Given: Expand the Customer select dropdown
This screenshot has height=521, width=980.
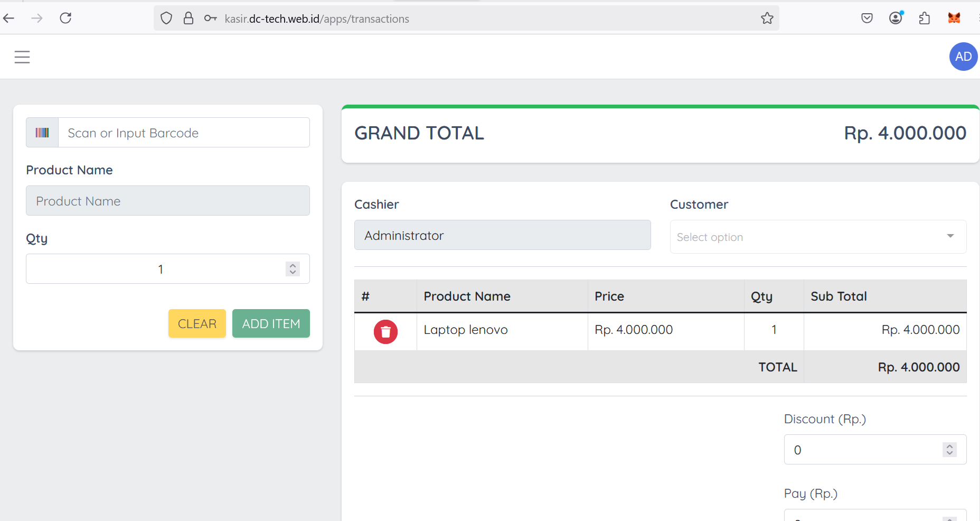Looking at the screenshot, I should point(818,237).
